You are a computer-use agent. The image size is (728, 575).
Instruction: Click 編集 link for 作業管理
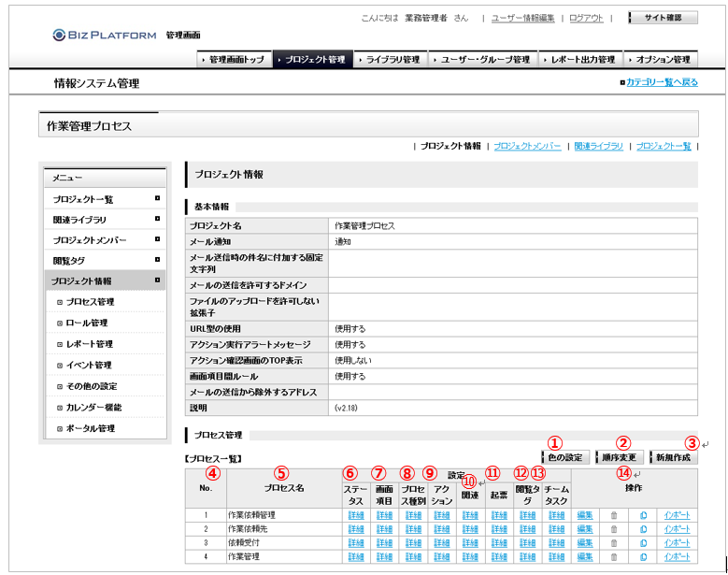(x=585, y=556)
